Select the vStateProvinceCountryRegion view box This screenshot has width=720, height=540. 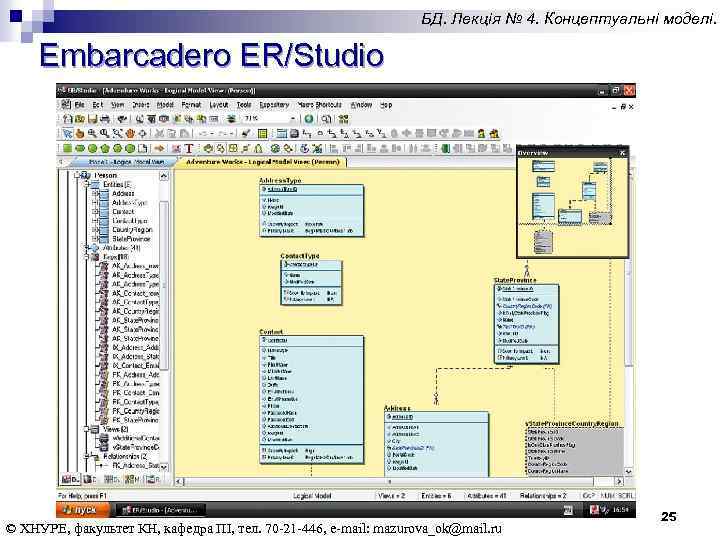pos(574,451)
